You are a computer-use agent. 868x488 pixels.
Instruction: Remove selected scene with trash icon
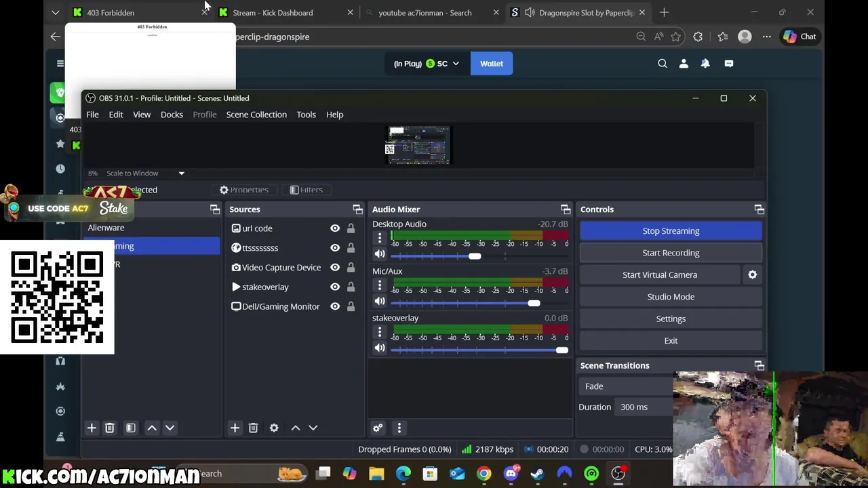point(109,428)
